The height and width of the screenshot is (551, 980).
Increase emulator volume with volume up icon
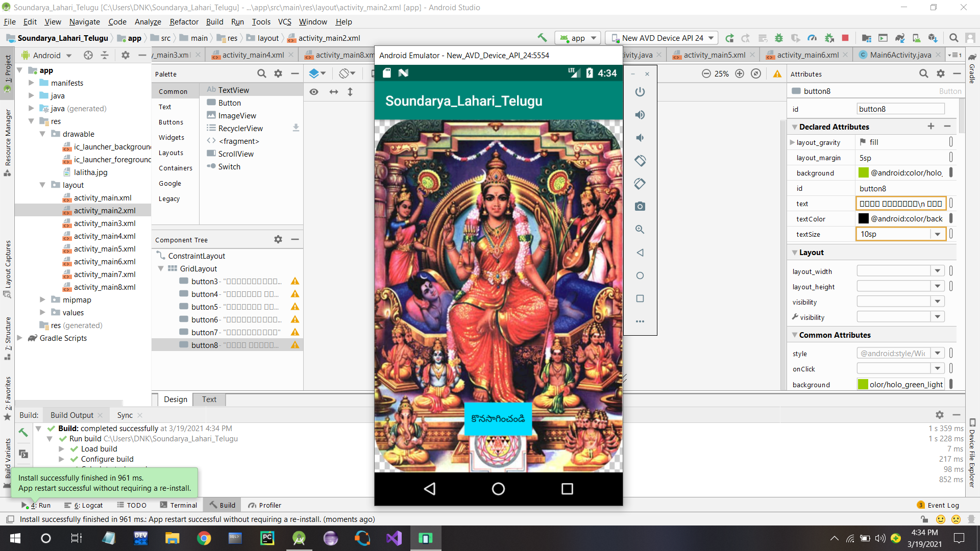point(640,115)
